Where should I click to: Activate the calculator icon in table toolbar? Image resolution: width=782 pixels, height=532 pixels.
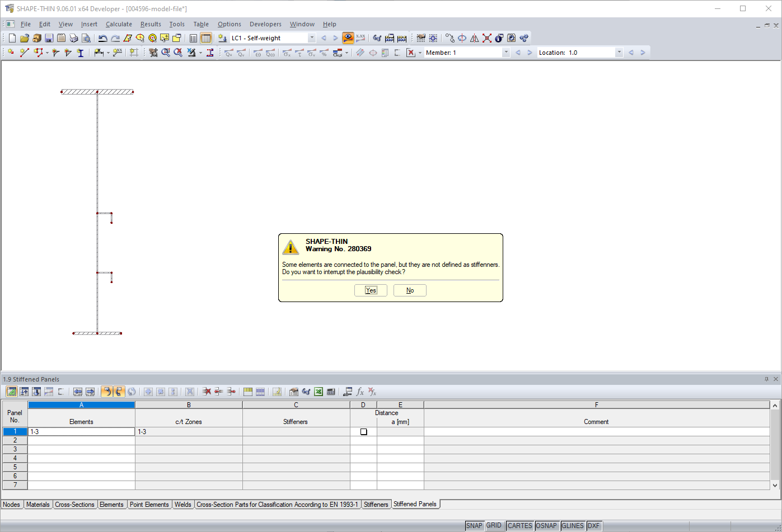pyautogui.click(x=330, y=392)
